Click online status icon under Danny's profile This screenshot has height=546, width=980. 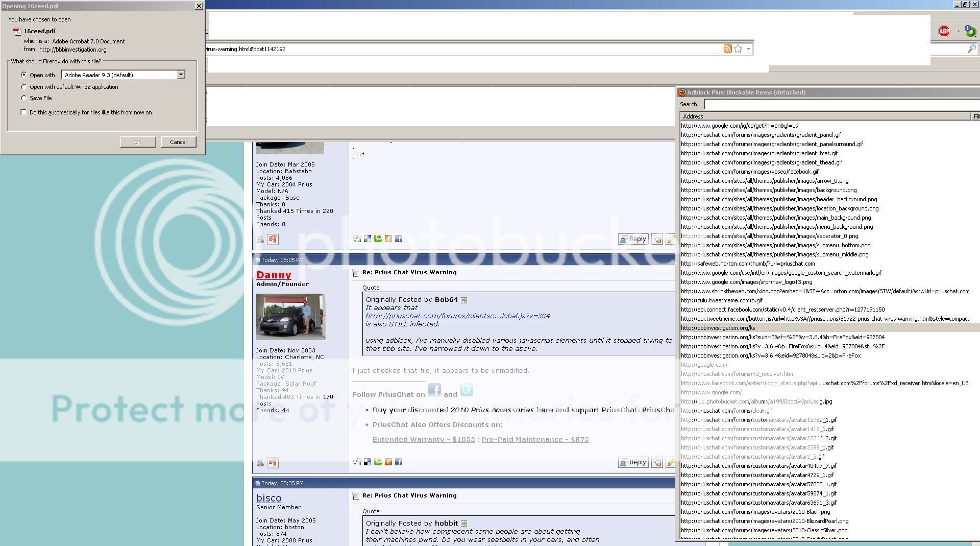[x=260, y=463]
